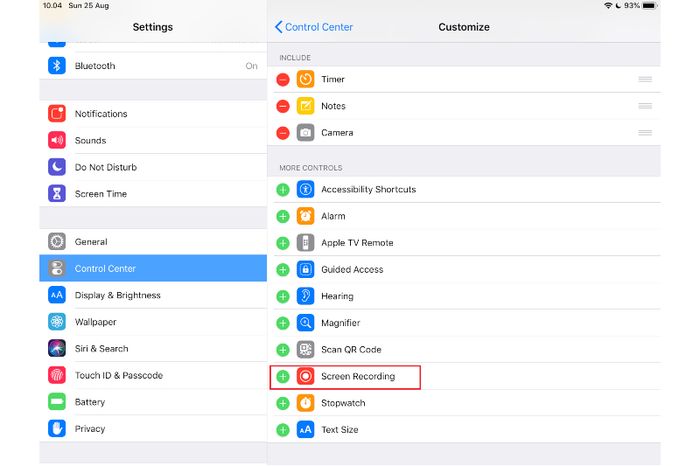Open Notifications settings

point(153,114)
